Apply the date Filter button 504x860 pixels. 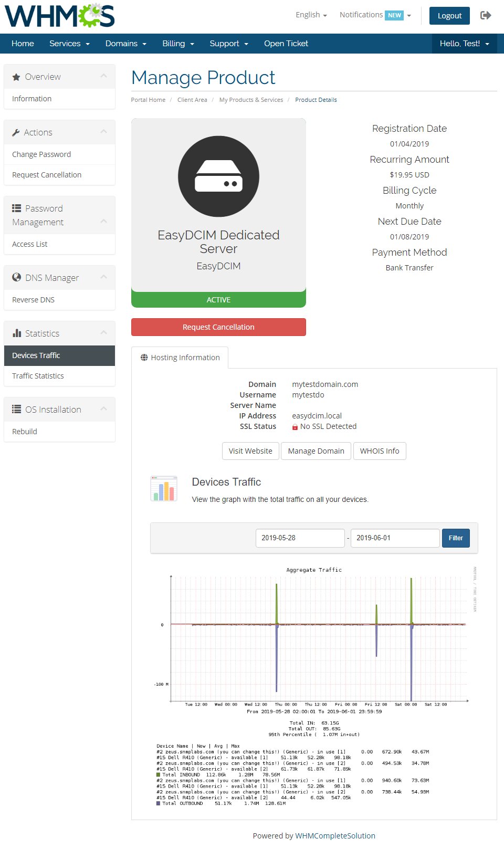point(456,538)
